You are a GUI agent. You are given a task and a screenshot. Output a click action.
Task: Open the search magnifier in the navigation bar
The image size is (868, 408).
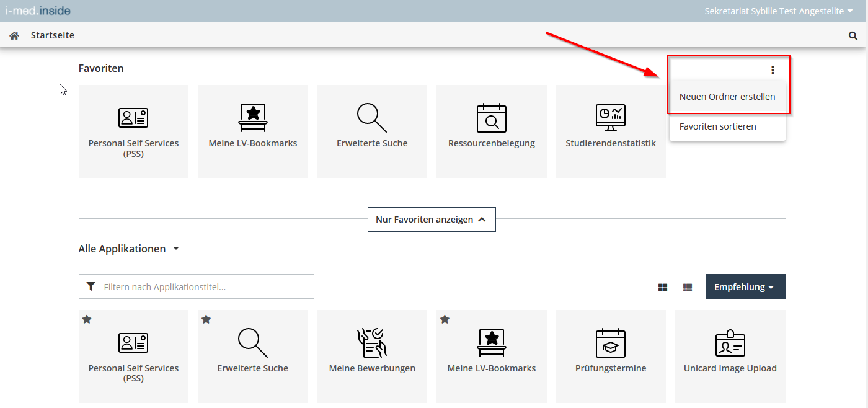853,36
